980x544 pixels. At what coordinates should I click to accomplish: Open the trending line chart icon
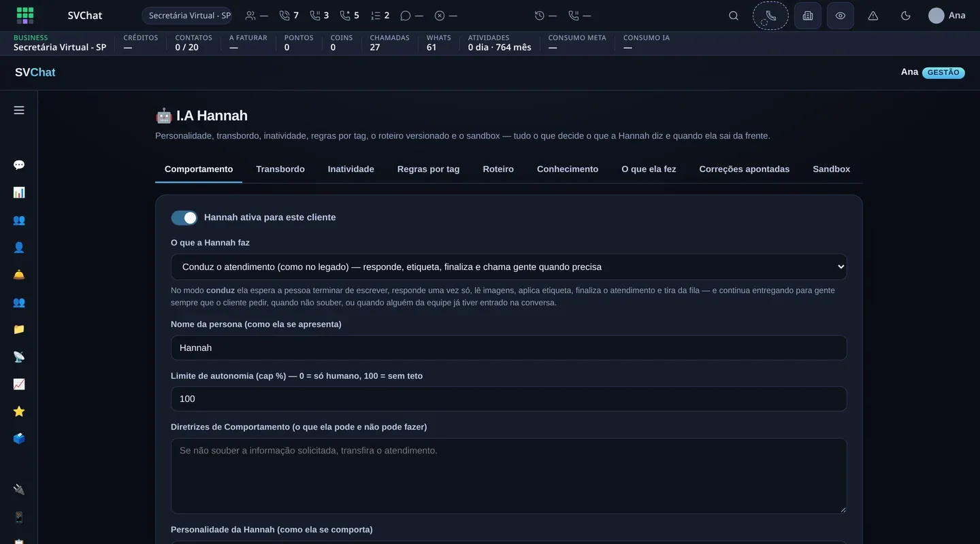coord(19,384)
